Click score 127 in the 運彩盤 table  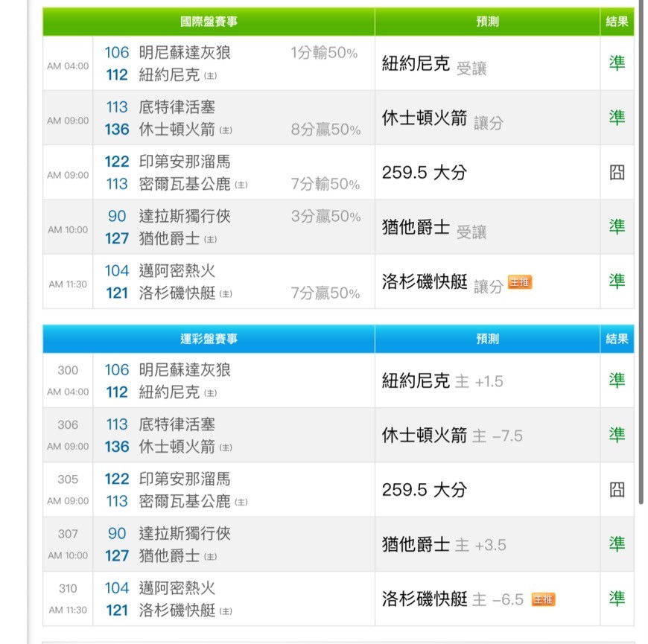[x=117, y=555]
